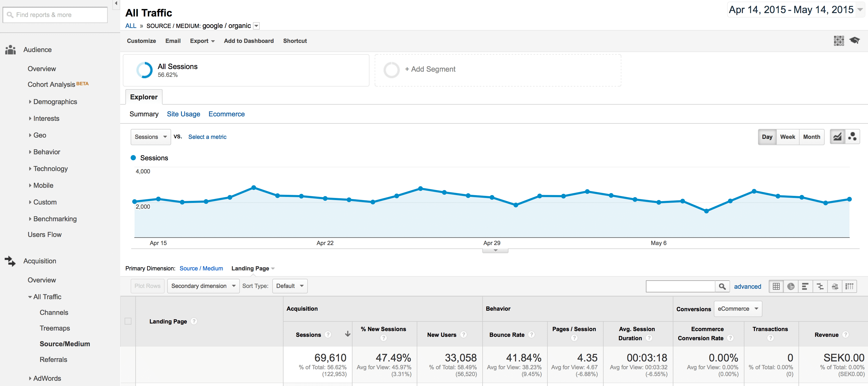Image resolution: width=868 pixels, height=386 pixels.
Task: Select the Data table view icon
Action: coord(776,286)
